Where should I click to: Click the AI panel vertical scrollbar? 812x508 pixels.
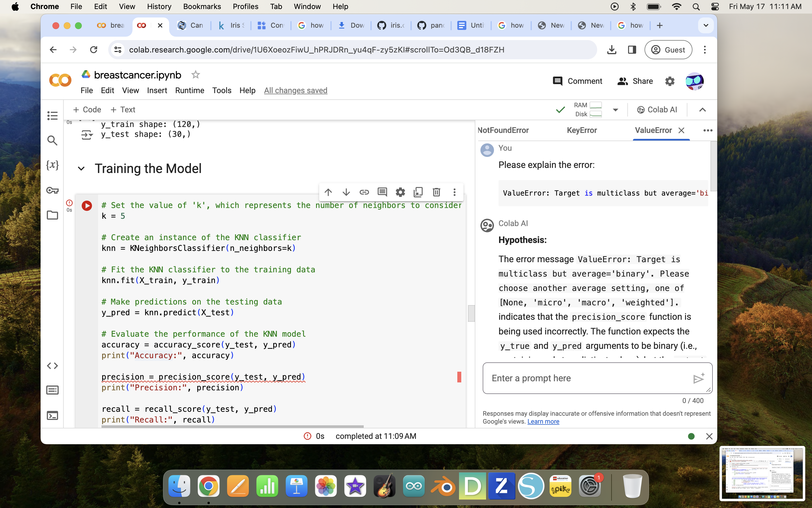[x=713, y=166]
